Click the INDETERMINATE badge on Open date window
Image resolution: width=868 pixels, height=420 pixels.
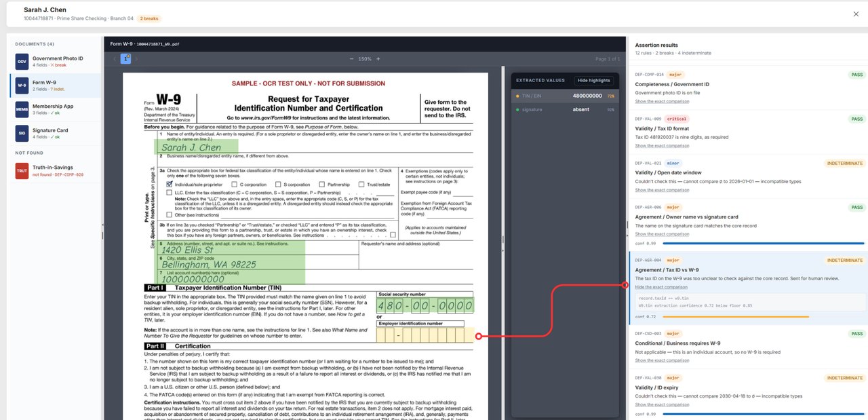pos(845,164)
